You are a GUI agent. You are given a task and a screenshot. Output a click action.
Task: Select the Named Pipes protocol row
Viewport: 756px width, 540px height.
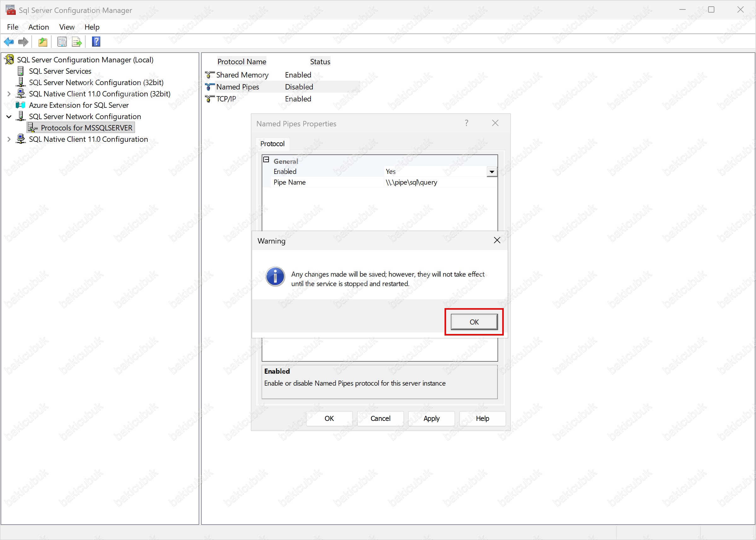(x=237, y=87)
